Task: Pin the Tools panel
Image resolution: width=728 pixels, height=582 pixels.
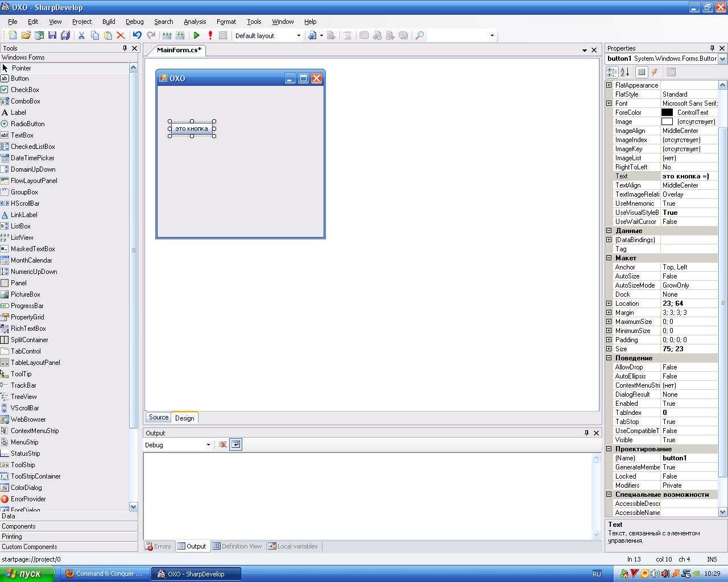Action: (x=125, y=48)
